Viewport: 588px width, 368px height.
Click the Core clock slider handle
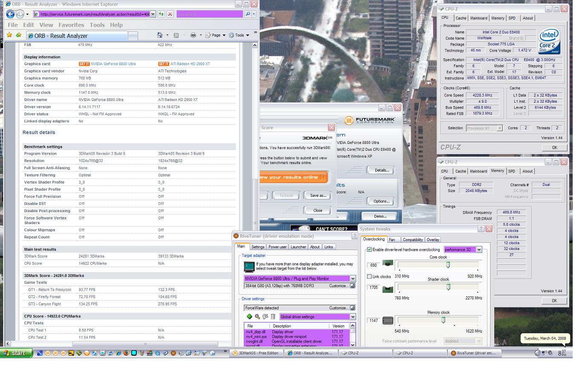tap(448, 265)
